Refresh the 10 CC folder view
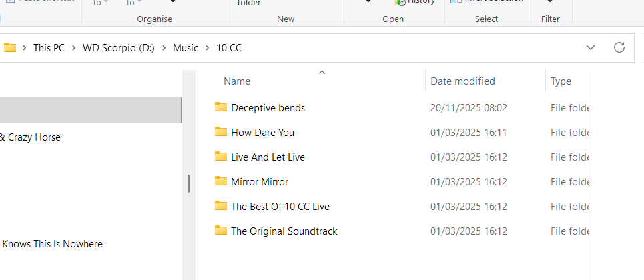This screenshot has width=644, height=280. pos(619,47)
